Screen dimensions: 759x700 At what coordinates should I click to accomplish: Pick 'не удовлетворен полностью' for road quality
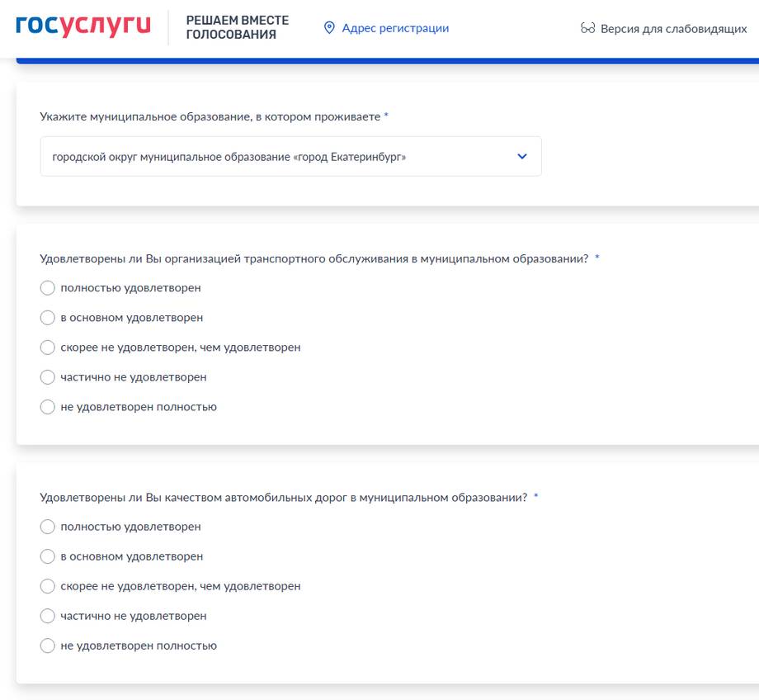click(48, 646)
